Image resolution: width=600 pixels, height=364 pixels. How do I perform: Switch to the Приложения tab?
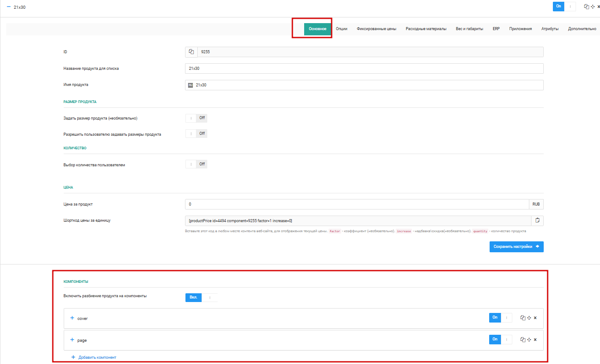(521, 29)
